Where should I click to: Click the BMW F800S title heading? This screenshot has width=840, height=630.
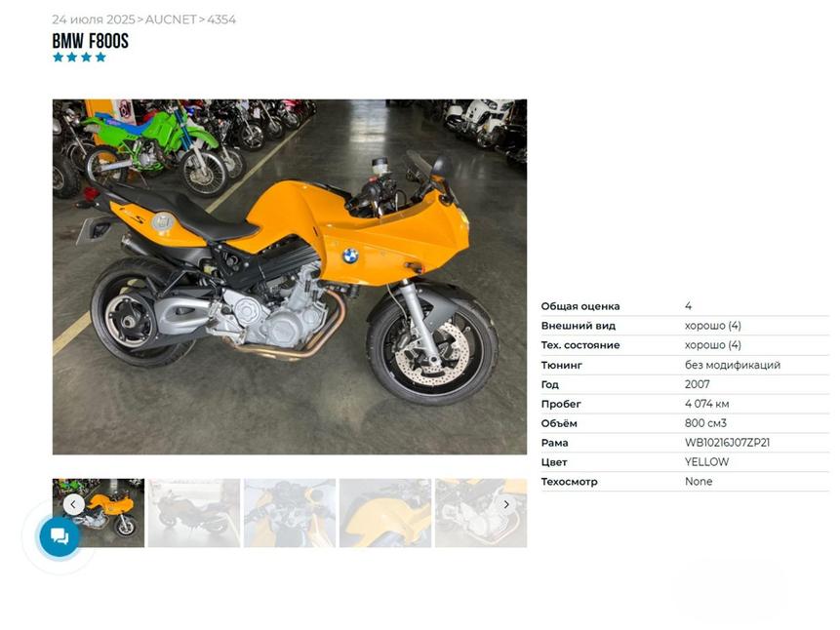tap(90, 41)
